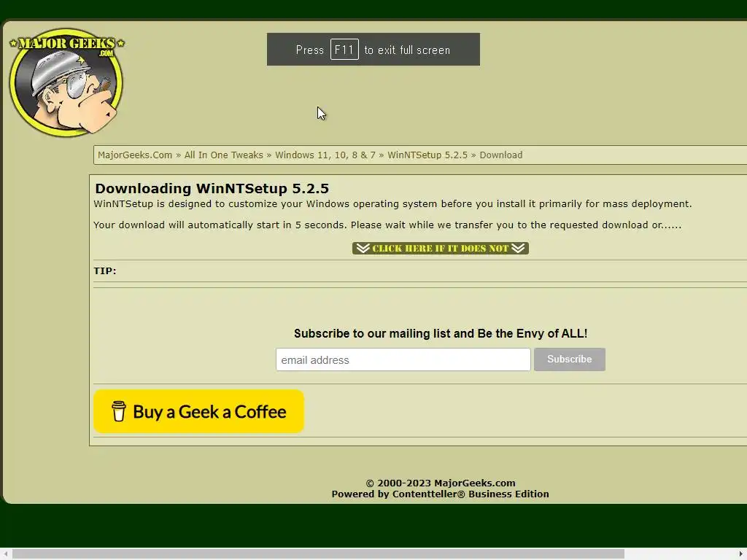Screen dimensions: 747x560
Task: Go to Windows 11, 10, 8 & 7 breadcrumb
Action: [325, 155]
